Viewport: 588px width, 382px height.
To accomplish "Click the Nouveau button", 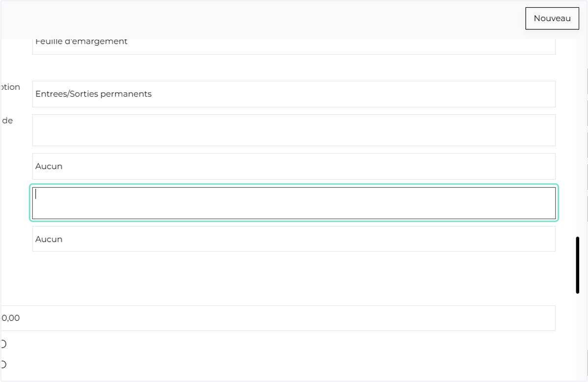I will [552, 19].
